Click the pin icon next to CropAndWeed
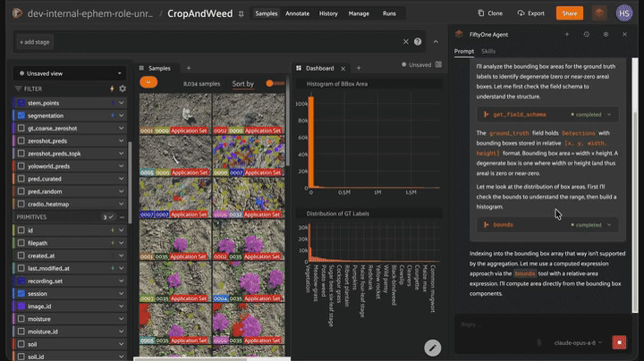 [x=241, y=13]
